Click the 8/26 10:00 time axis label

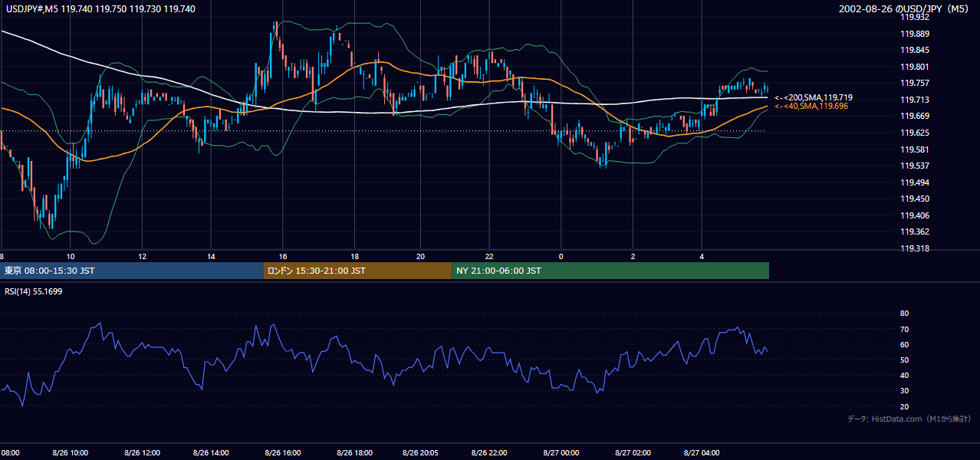[x=71, y=452]
